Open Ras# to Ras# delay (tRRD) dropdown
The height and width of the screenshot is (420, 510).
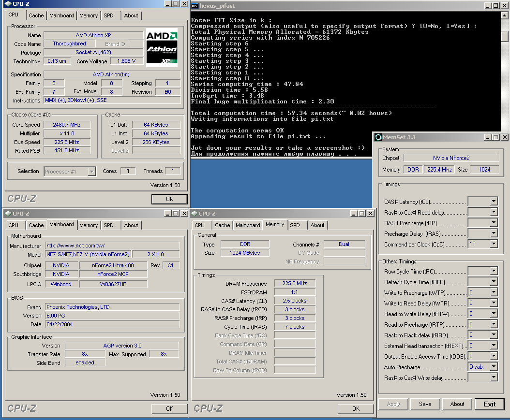coord(494,335)
